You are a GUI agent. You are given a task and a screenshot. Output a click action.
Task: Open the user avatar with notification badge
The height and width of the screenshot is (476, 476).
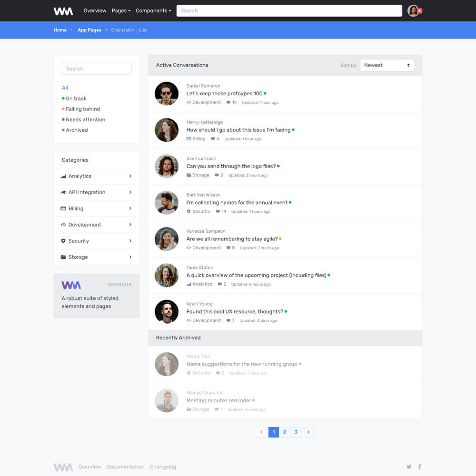(x=413, y=11)
